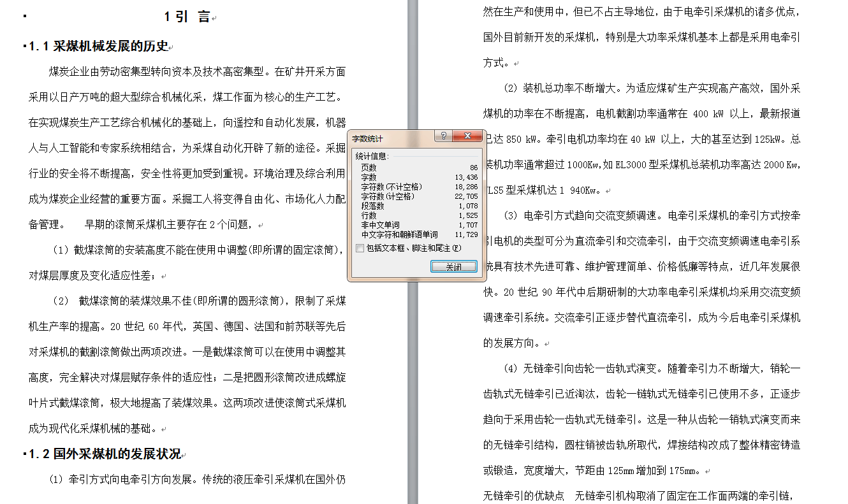Viewport: 848px width, 504px height.
Task: Click the help question mark in 字数统计 dialog
Action: click(442, 136)
